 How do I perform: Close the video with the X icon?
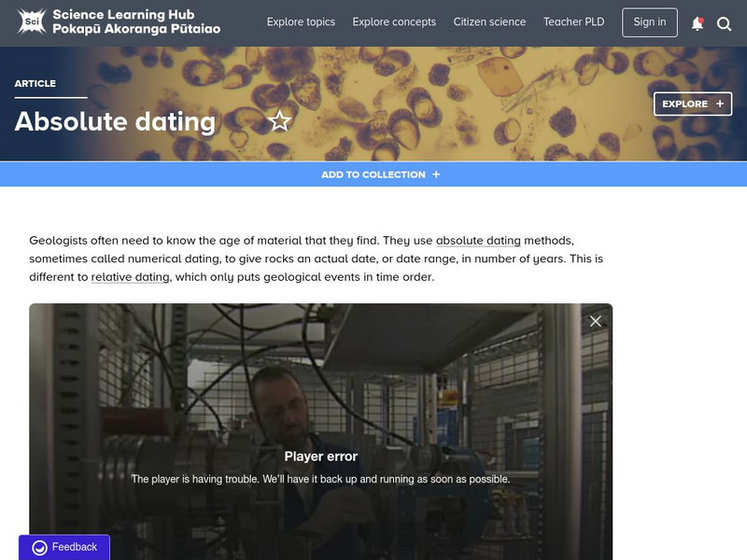point(596,321)
